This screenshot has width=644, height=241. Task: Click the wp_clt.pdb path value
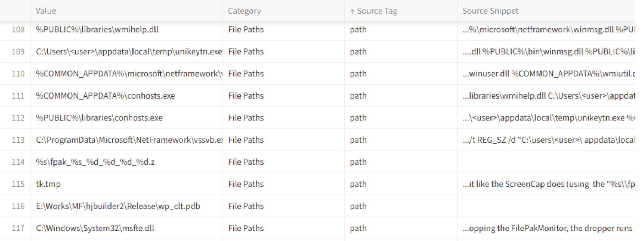118,206
